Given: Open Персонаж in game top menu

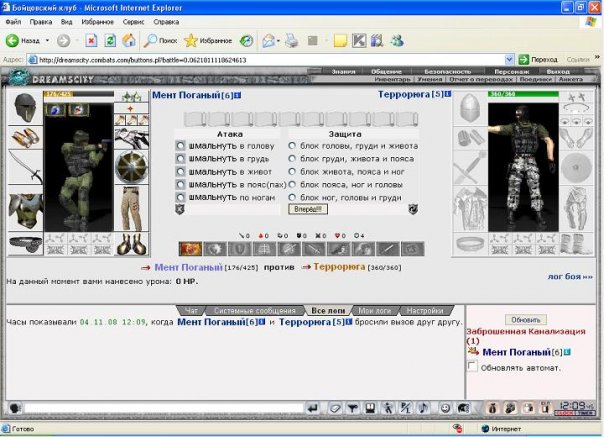Looking at the screenshot, I should click(512, 71).
